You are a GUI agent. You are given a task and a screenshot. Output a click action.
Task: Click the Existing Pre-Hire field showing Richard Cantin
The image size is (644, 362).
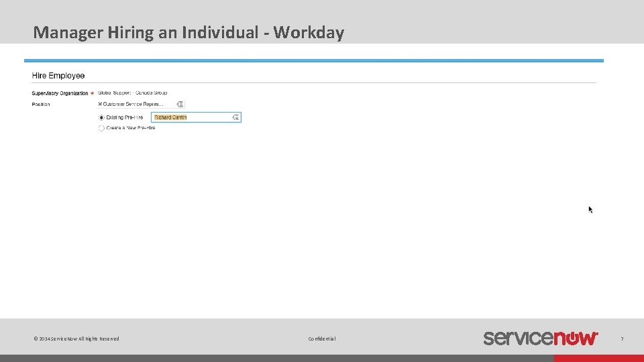pyautogui.click(x=196, y=117)
